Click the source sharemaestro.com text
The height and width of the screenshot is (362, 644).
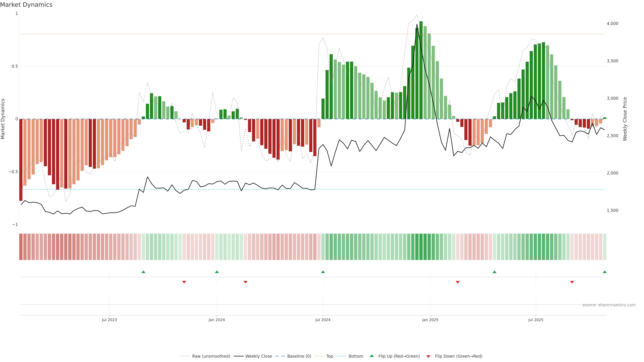(608, 305)
